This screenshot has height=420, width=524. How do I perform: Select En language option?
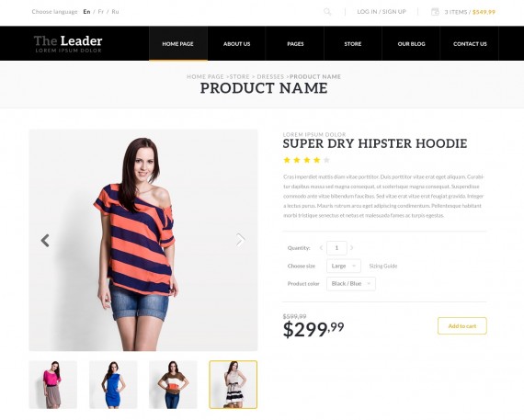[86, 12]
